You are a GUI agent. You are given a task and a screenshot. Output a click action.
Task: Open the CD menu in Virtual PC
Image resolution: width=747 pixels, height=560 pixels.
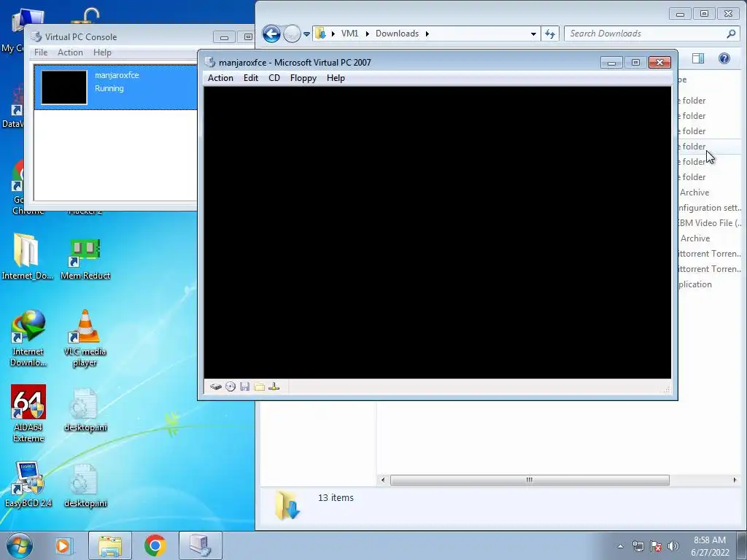click(274, 78)
